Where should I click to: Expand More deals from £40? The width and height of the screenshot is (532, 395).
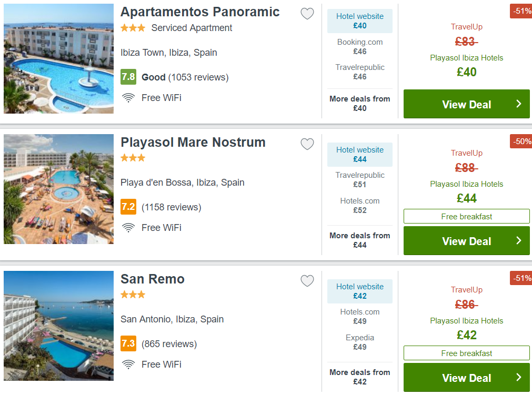coord(359,104)
